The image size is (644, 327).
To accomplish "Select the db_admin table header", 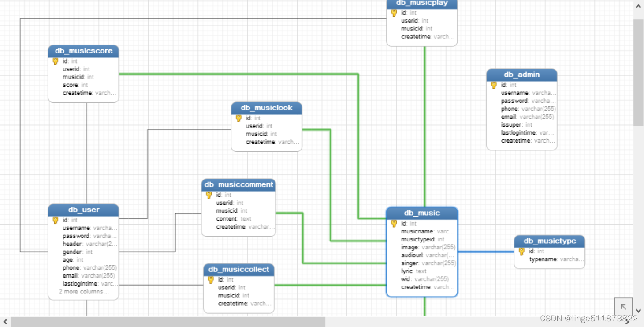I will click(x=521, y=75).
